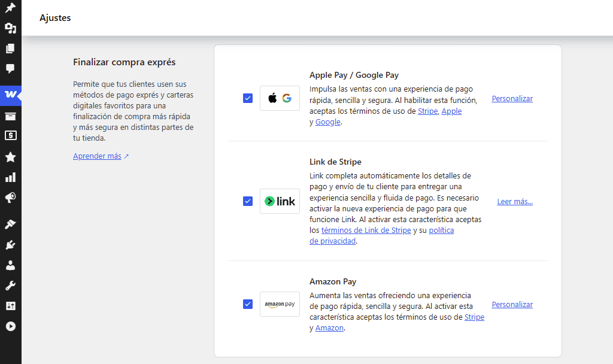Uncheck the Link de Stripe checkbox
The height and width of the screenshot is (364, 613).
[248, 201]
